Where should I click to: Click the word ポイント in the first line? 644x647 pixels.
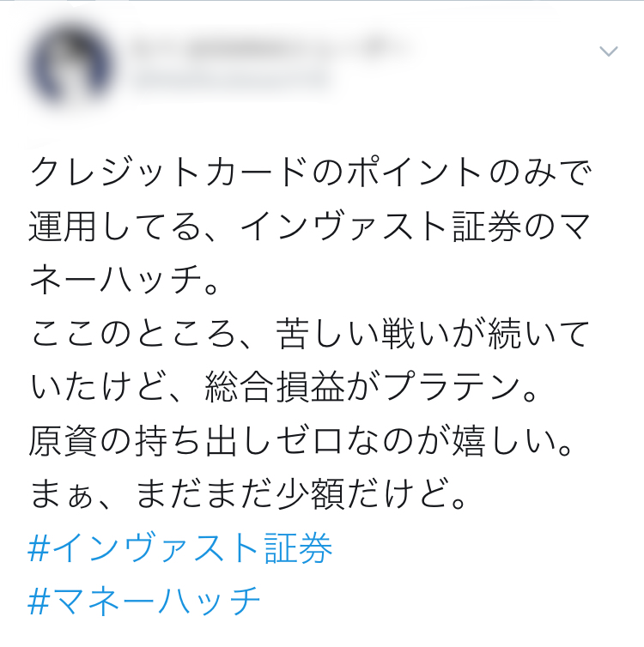[416, 172]
